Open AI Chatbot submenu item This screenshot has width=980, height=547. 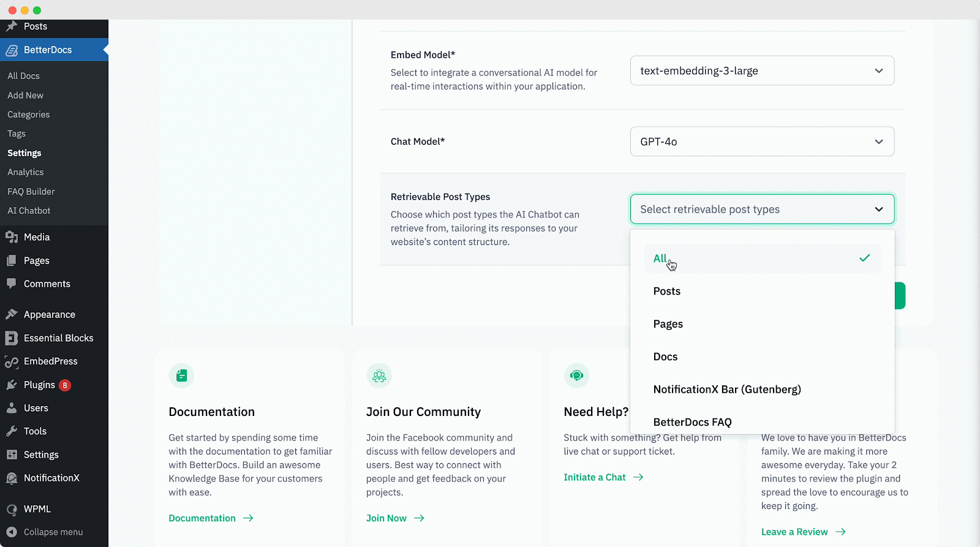coord(29,211)
